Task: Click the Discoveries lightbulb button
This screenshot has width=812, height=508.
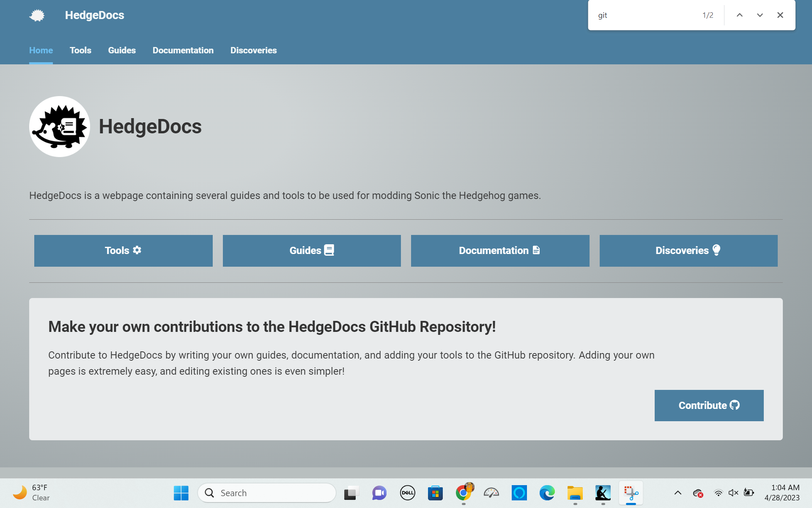Action: 688,251
